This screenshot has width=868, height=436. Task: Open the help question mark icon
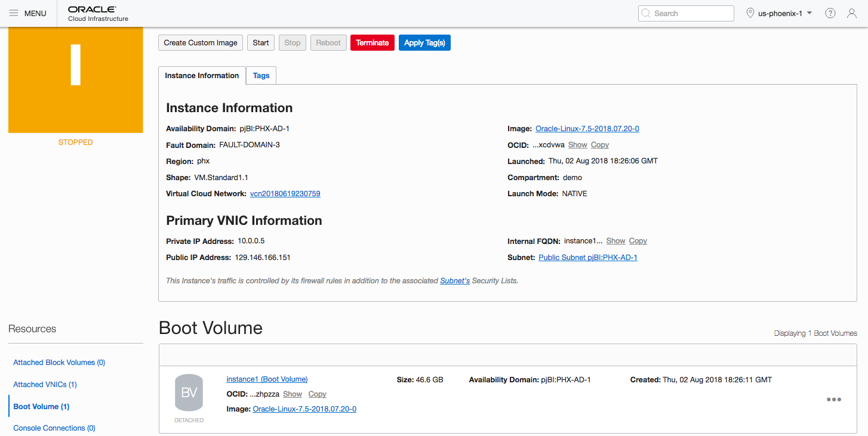pyautogui.click(x=830, y=13)
